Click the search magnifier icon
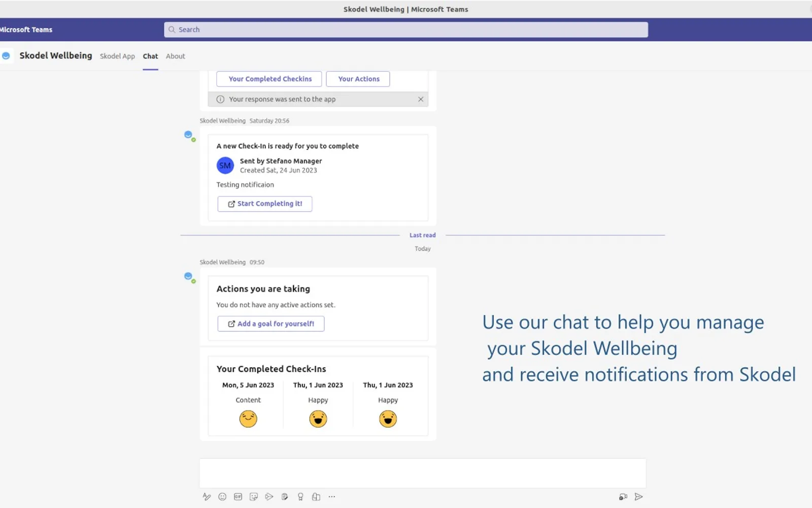 click(172, 29)
